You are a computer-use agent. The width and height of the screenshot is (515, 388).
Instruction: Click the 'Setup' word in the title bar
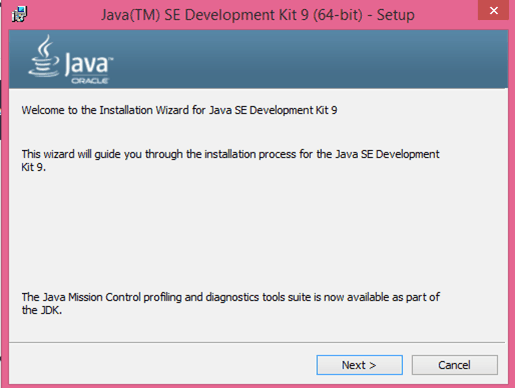(x=396, y=15)
